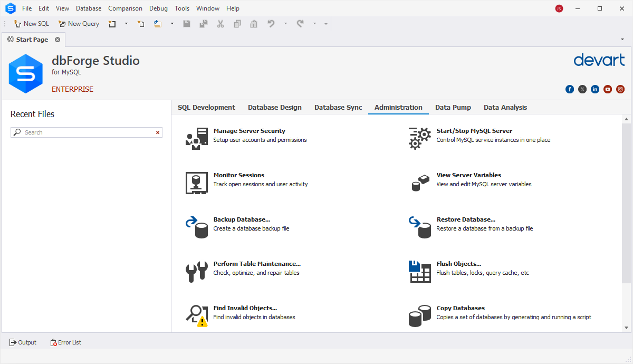The height and width of the screenshot is (364, 633).
Task: Open Devart's LinkedIn icon
Action: pos(595,89)
